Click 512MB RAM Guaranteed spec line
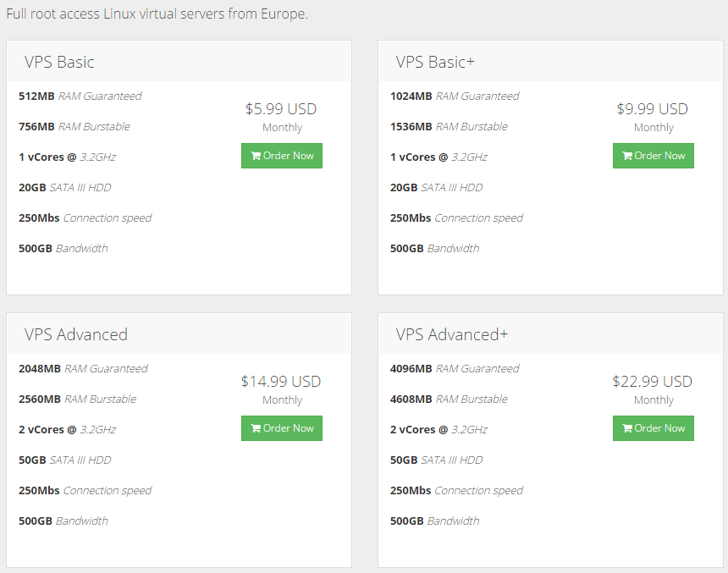 click(80, 96)
